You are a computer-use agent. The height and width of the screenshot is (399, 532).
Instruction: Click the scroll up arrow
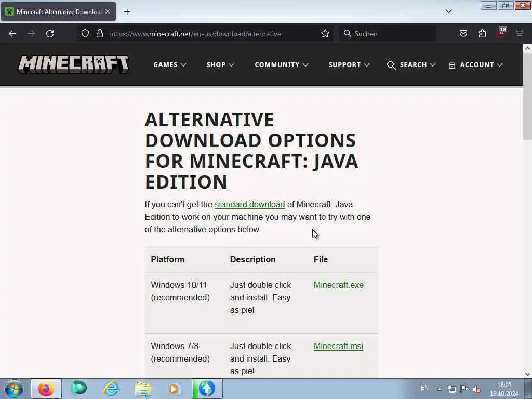tap(527, 48)
